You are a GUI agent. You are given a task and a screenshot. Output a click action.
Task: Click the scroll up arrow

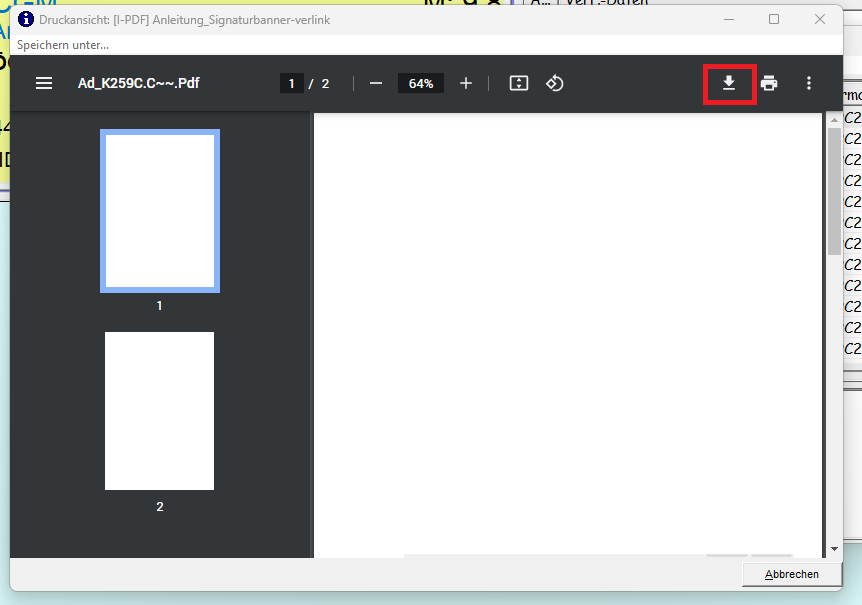834,119
